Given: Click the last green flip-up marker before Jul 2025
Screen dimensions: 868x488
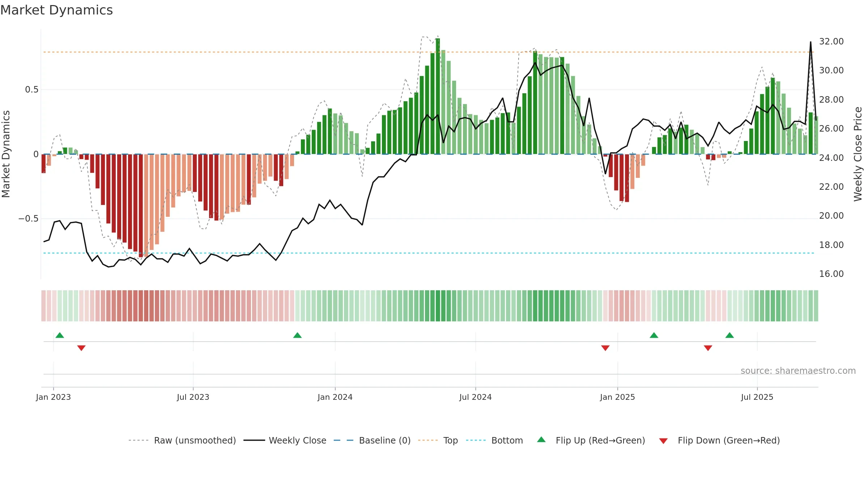Looking at the screenshot, I should tap(729, 335).
